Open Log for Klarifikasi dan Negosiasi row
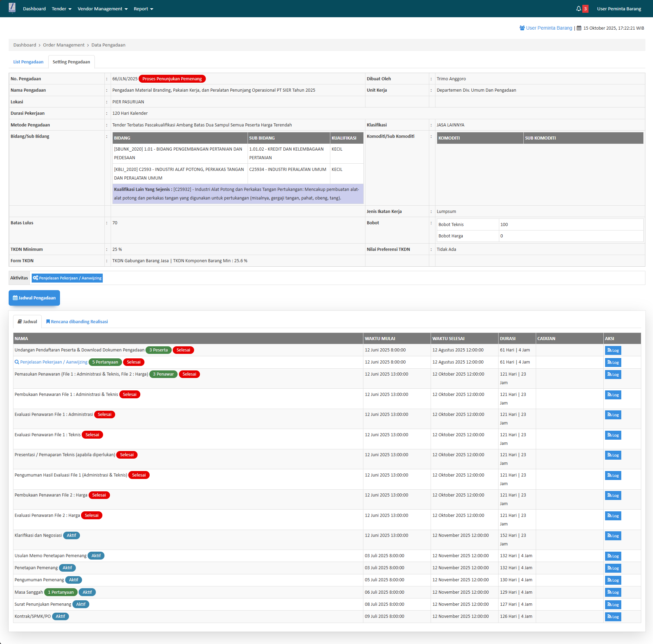653x644 pixels. coord(613,536)
